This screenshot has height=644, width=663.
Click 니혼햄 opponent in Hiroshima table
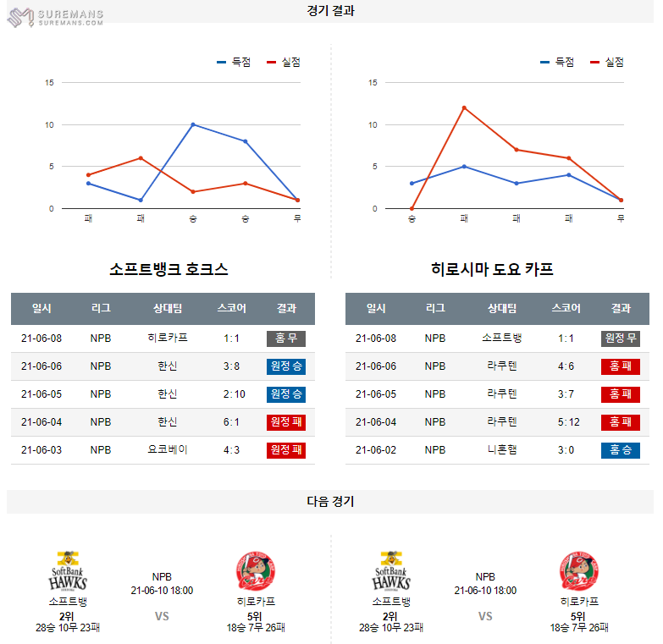(x=501, y=450)
